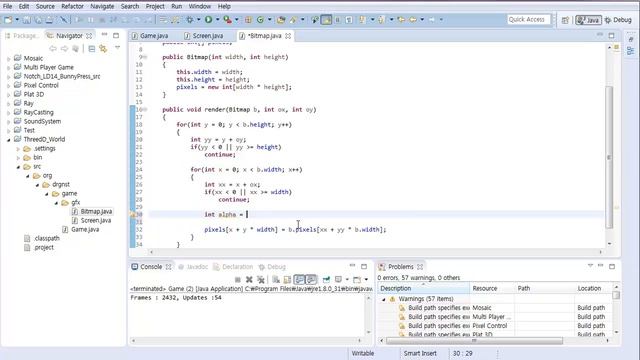This screenshot has width=640, height=360.
Task: Click the editor vertical scrollbar
Action: (609, 157)
